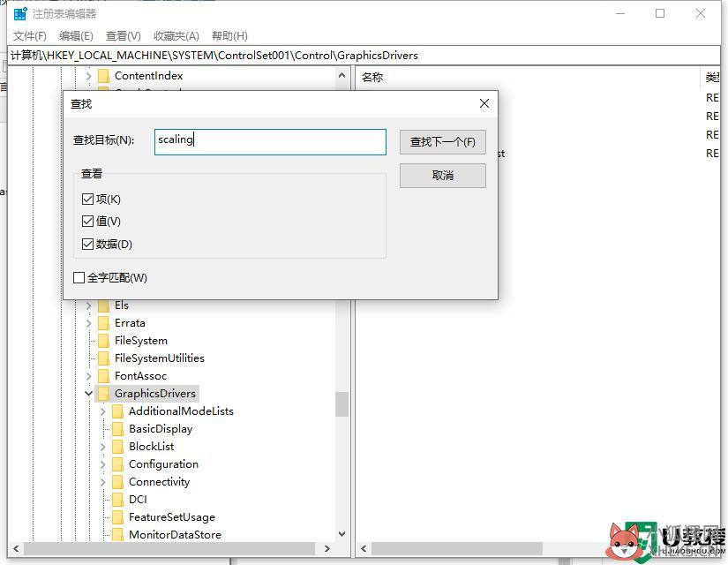Viewport: 728px width, 565px height.
Task: Click the 取消 button in Find dialog
Action: pyautogui.click(x=442, y=175)
